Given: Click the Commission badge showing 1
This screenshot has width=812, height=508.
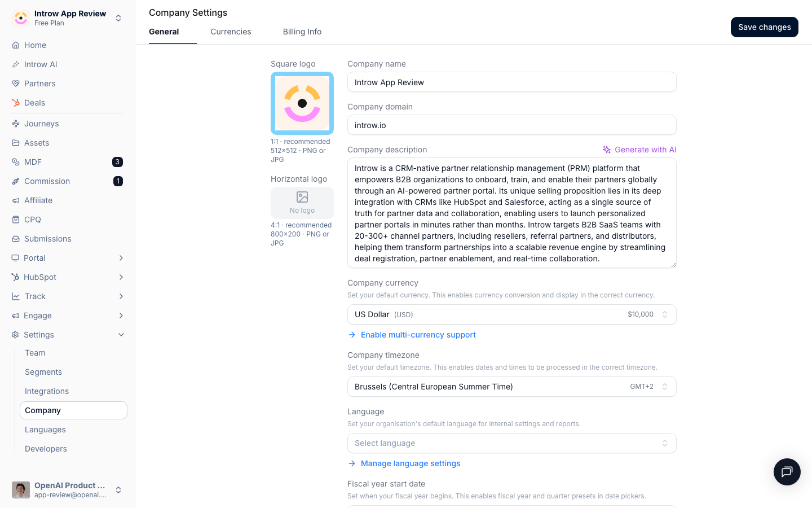Looking at the screenshot, I should click(118, 181).
